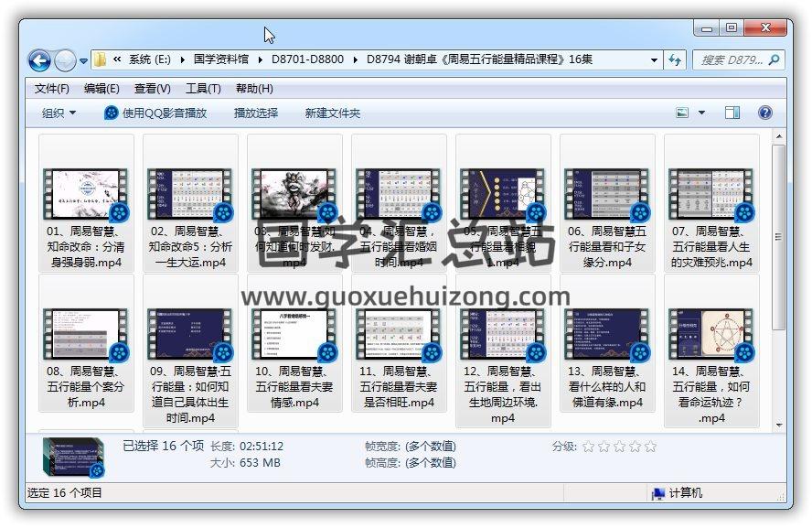
Task: Open the 查看(V) menu
Action: click(x=152, y=89)
